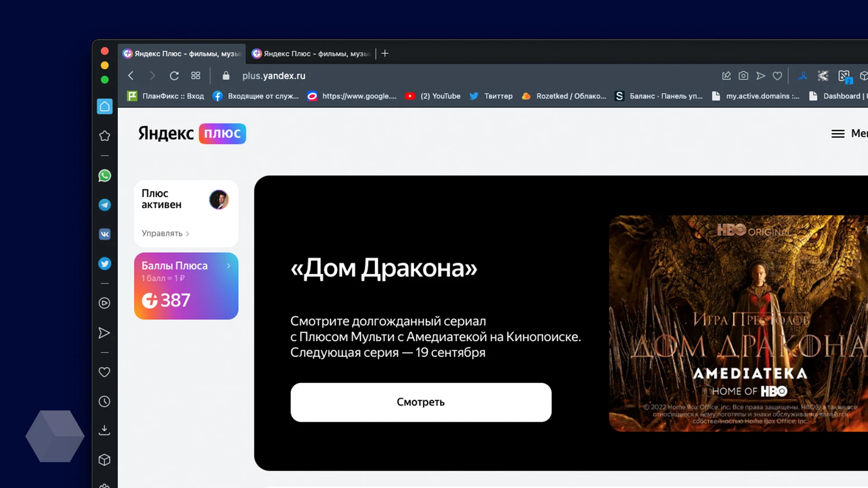Viewport: 868px width, 488px height.
Task: Switch to second Яндекс Плюс tab
Action: pos(311,53)
